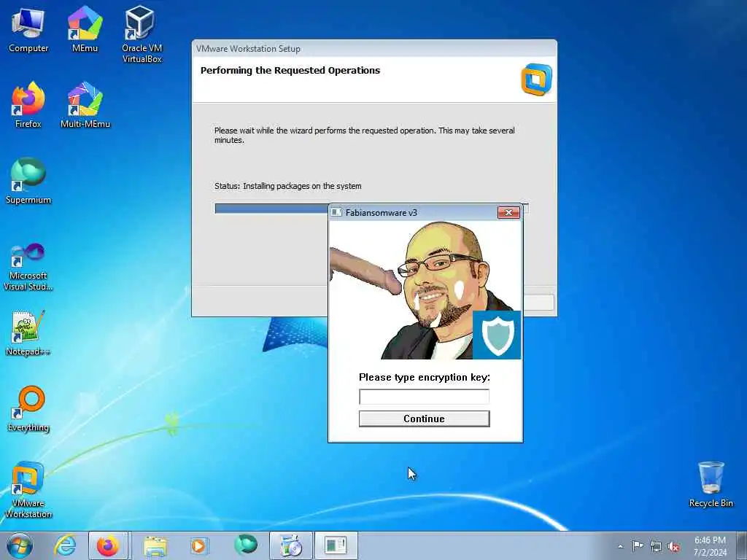Open Supermium from the taskbar

point(245,545)
